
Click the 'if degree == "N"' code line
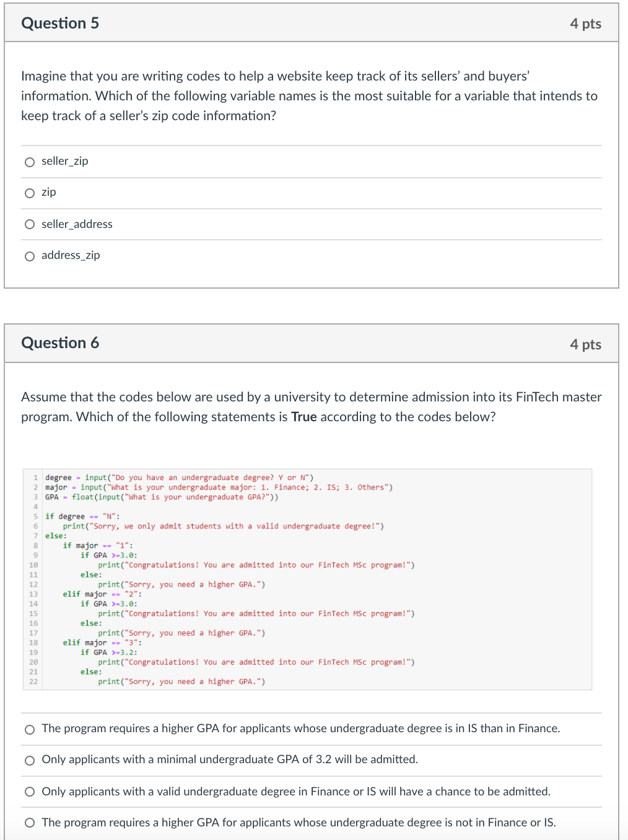(82, 516)
